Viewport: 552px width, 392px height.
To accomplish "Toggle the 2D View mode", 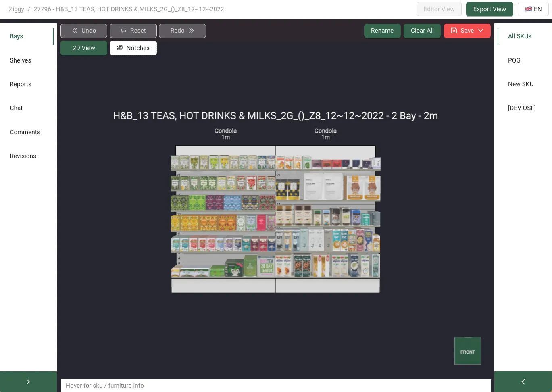I will 84,48.
